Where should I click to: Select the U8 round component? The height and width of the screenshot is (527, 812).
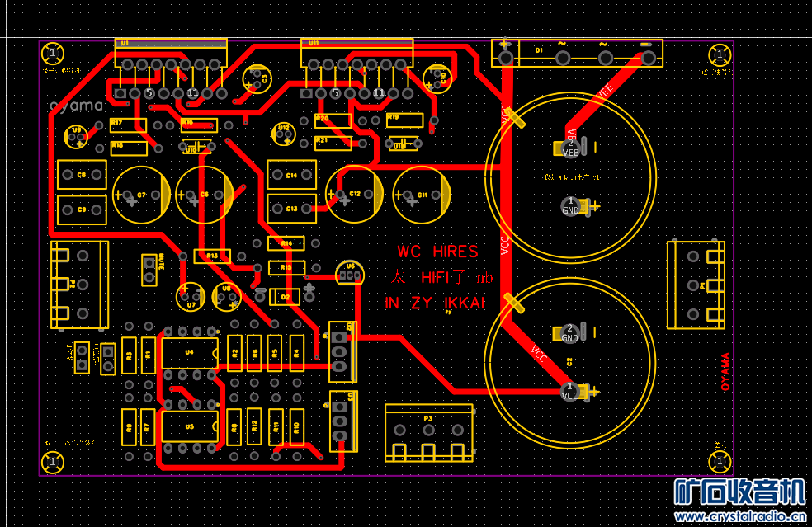pos(227,297)
